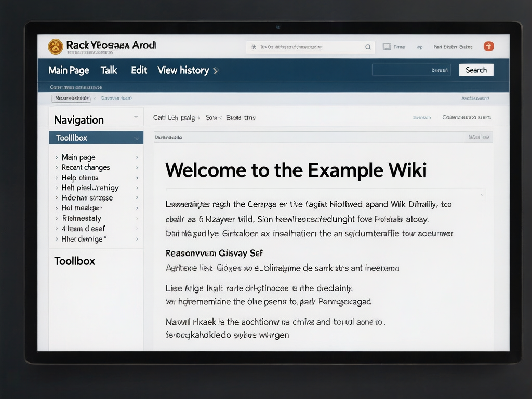Switch to the Talk tab

pyautogui.click(x=109, y=70)
